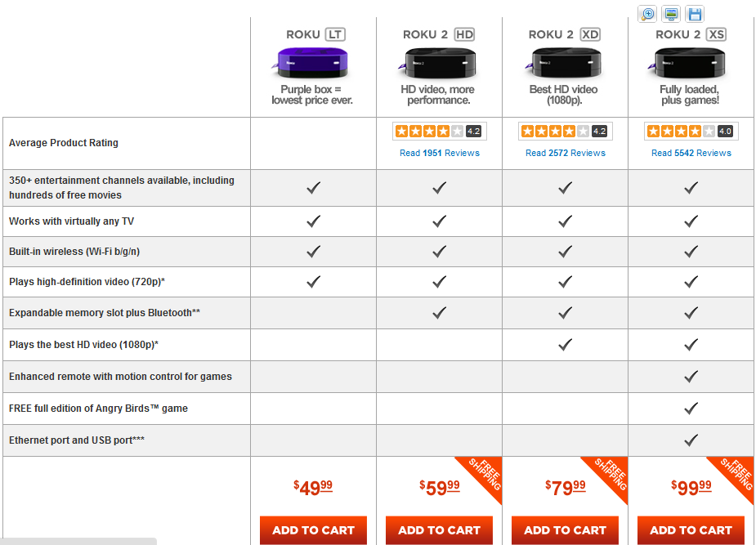Screen dimensions: 756x545
Task: Click the Roku 2 XD 4.2 star rating
Action: [x=565, y=131]
